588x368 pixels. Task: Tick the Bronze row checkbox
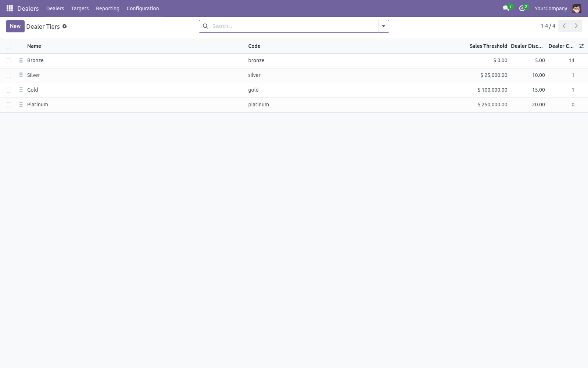(8, 61)
